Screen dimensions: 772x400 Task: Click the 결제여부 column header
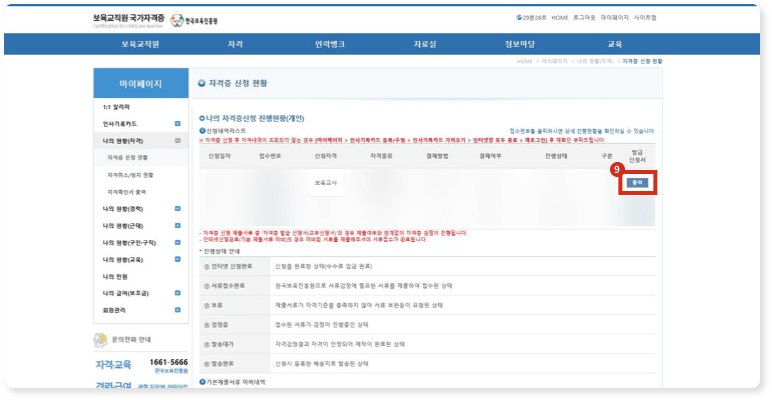pos(490,156)
